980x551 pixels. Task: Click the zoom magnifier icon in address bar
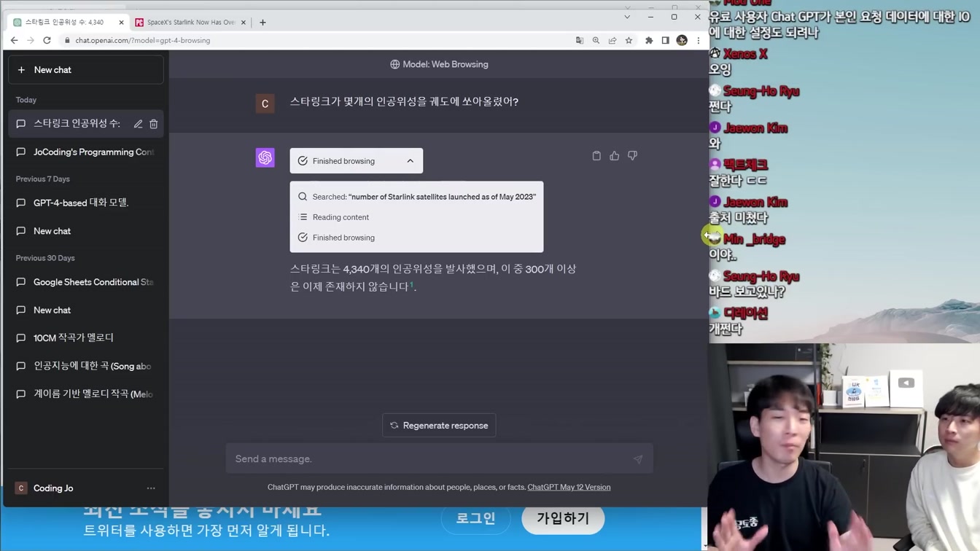pos(596,40)
